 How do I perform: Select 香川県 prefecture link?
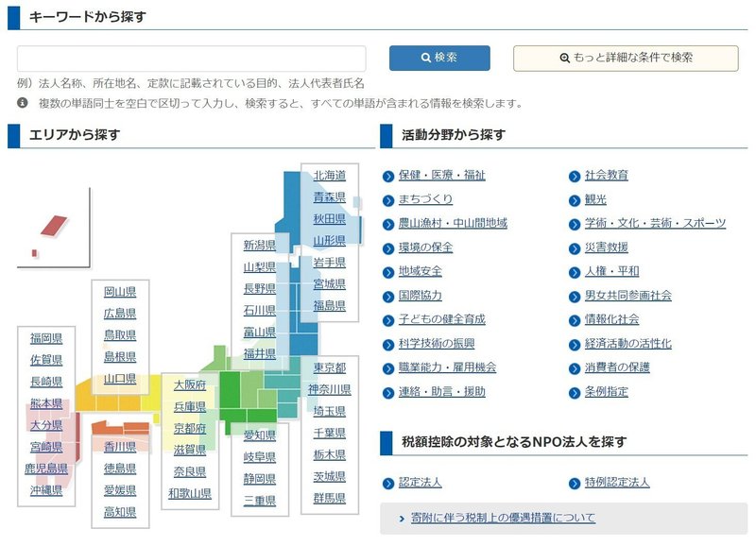(x=120, y=447)
